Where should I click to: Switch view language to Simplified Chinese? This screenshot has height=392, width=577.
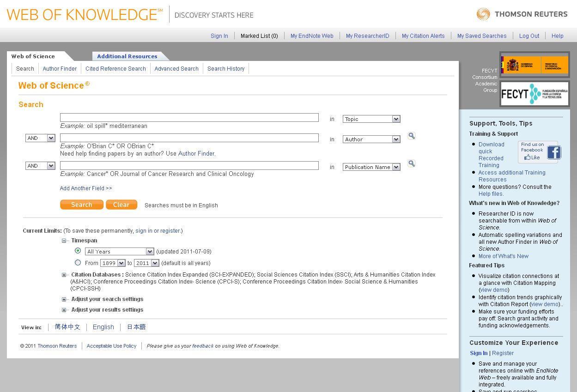[x=67, y=327]
